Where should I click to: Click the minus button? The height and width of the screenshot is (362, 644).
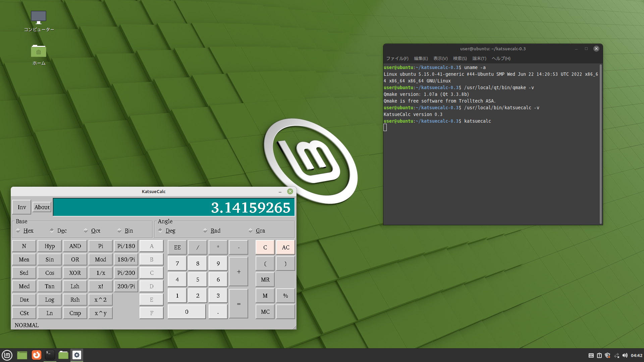(238, 247)
